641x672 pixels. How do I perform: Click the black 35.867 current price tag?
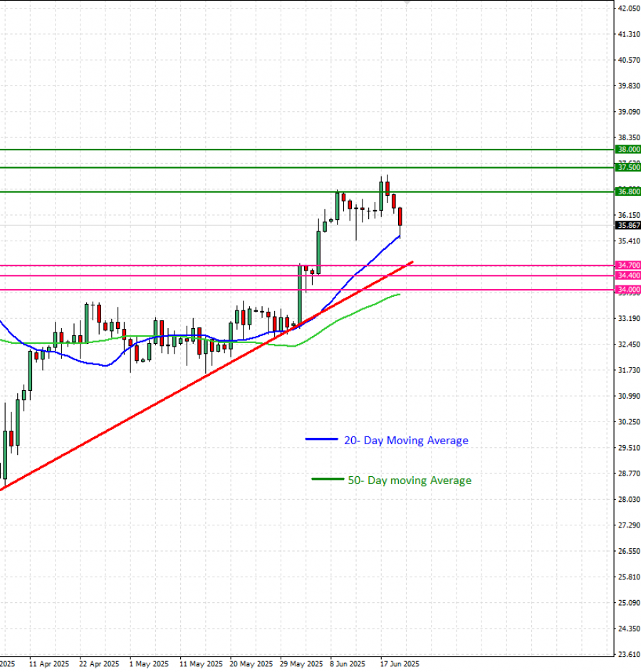[628, 225]
